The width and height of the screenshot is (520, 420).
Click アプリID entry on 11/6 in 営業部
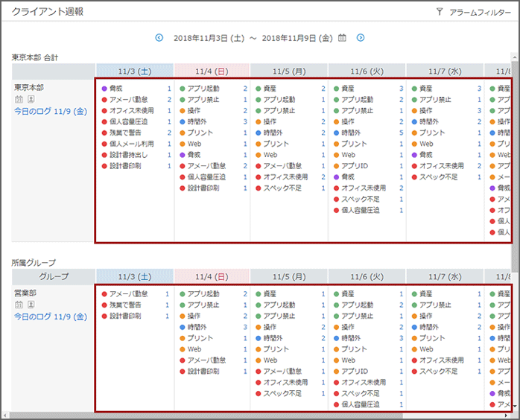pyautogui.click(x=355, y=371)
